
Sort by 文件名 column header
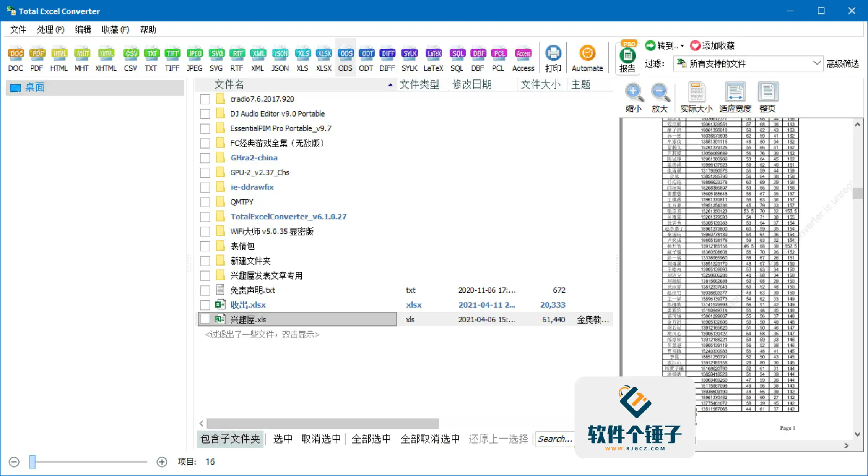(x=296, y=85)
